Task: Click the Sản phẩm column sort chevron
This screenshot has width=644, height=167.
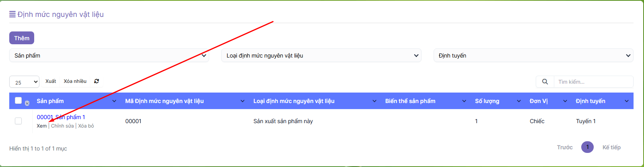Action: 114,101
